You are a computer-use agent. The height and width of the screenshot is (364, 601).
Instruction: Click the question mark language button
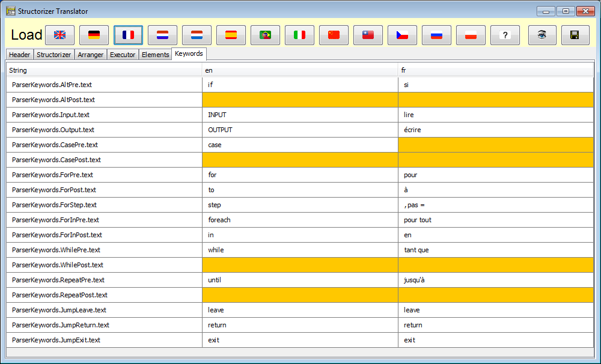point(505,35)
